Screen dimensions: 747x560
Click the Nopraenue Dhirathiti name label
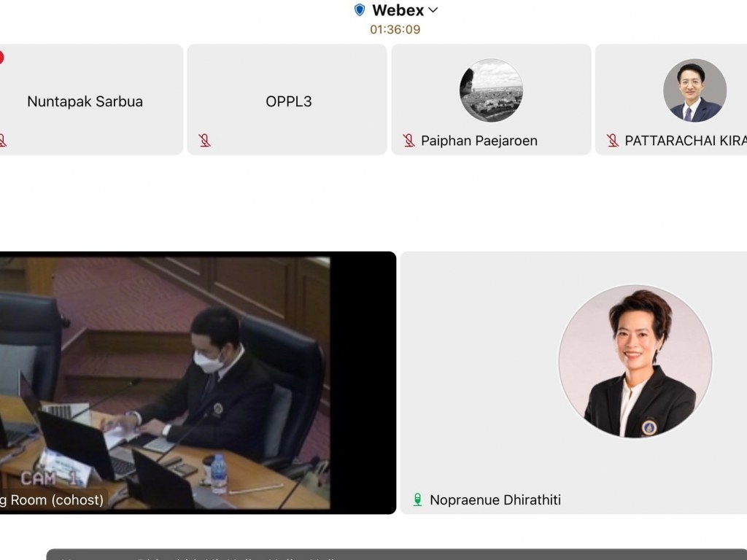495,499
